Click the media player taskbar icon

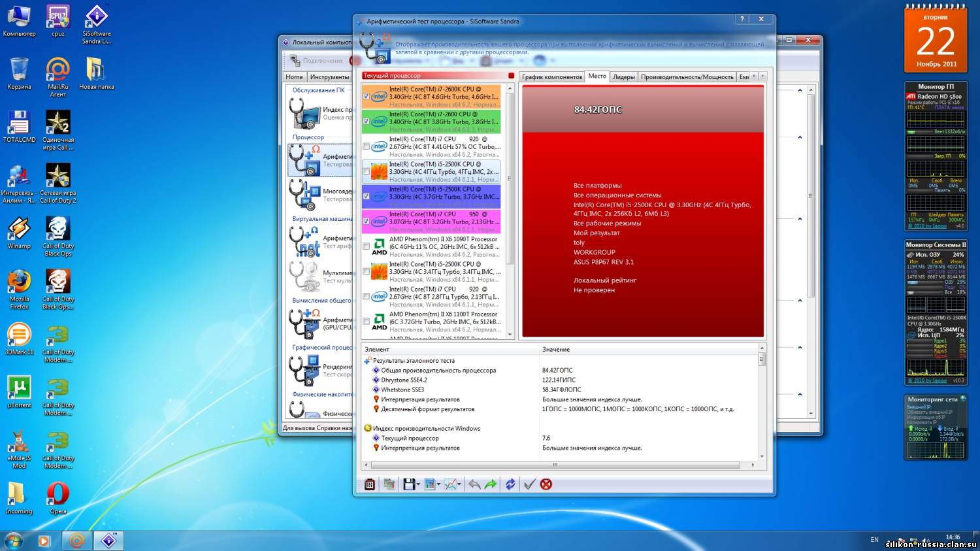(x=44, y=541)
